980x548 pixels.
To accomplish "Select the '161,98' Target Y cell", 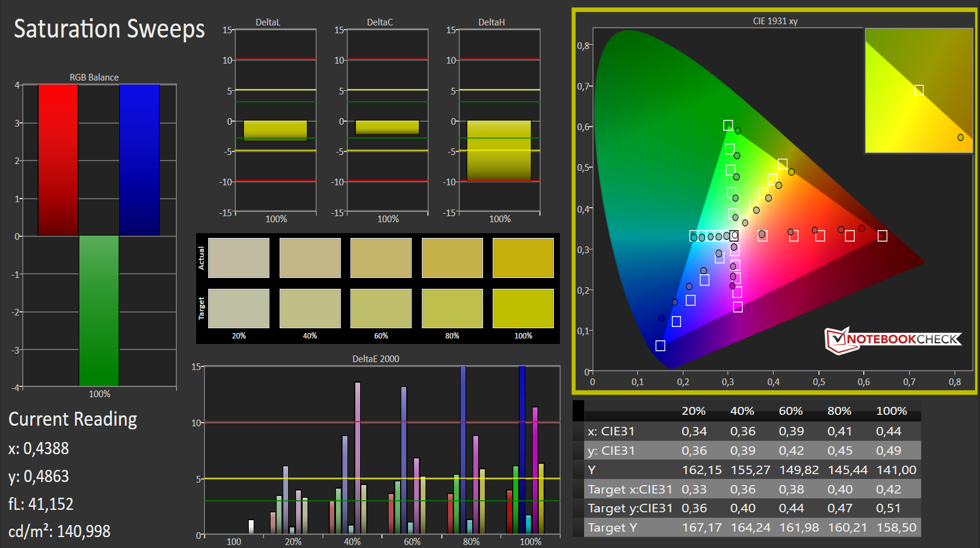I will click(x=799, y=527).
